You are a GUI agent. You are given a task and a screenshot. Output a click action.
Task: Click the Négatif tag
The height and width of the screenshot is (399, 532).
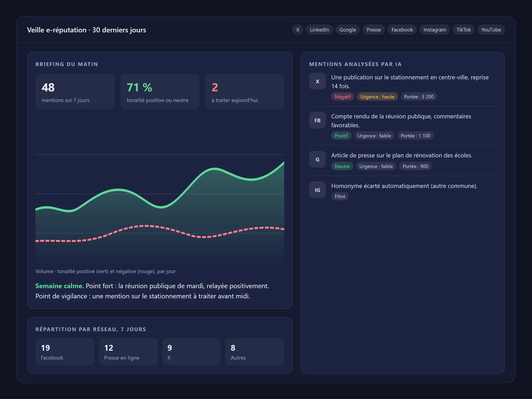[x=342, y=97]
